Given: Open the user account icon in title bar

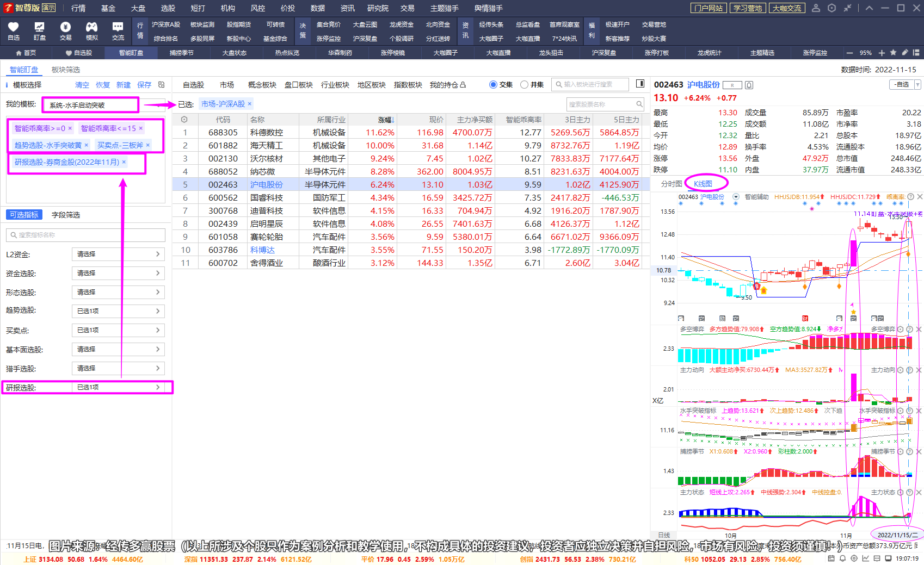Looking at the screenshot, I should (816, 8).
